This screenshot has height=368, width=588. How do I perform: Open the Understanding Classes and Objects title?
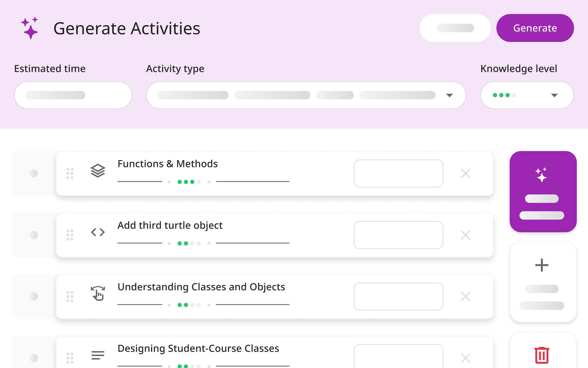click(x=201, y=287)
